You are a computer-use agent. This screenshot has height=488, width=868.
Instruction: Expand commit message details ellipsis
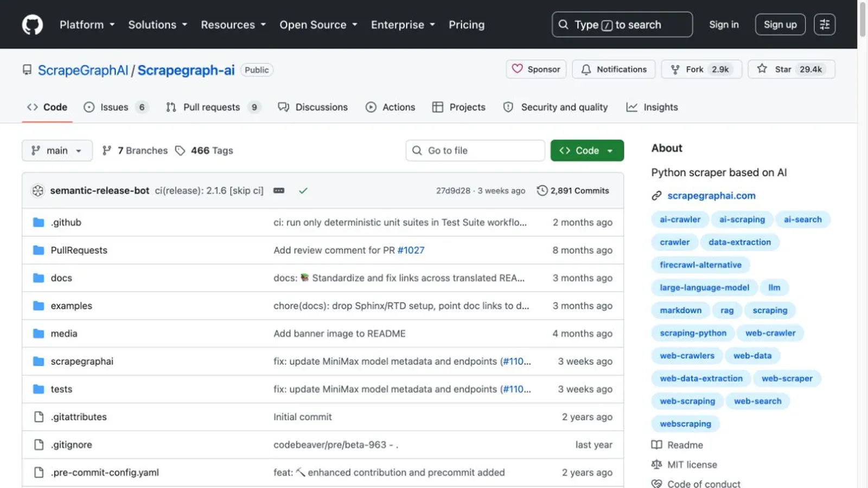[279, 190]
